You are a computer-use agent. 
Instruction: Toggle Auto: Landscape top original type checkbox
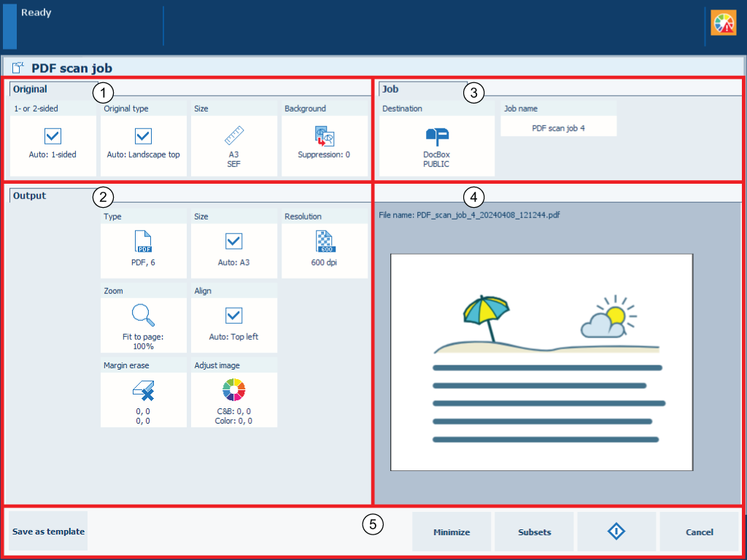point(143,136)
